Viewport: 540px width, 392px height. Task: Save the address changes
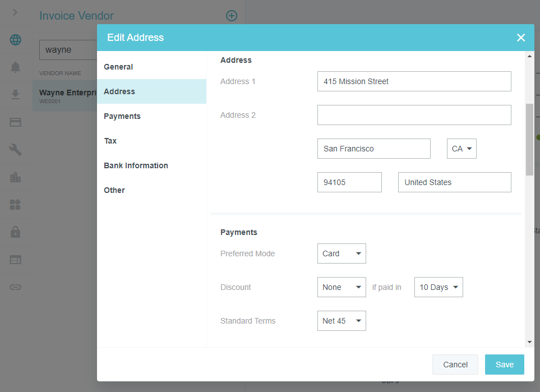tap(504, 365)
